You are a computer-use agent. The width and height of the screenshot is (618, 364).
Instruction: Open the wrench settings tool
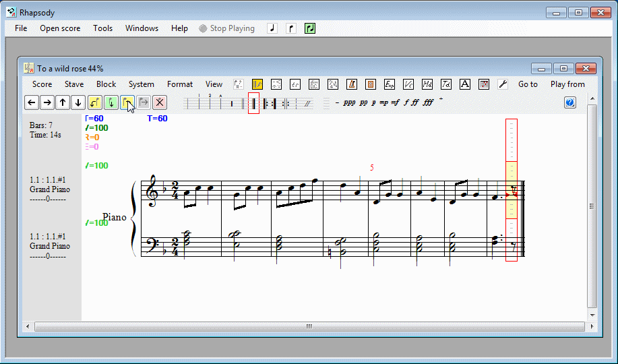[x=502, y=84]
